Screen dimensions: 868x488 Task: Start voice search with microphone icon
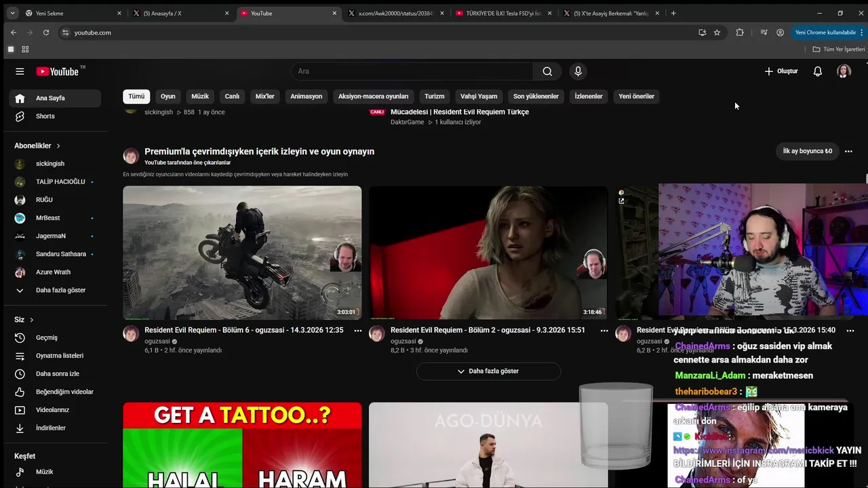pos(578,71)
